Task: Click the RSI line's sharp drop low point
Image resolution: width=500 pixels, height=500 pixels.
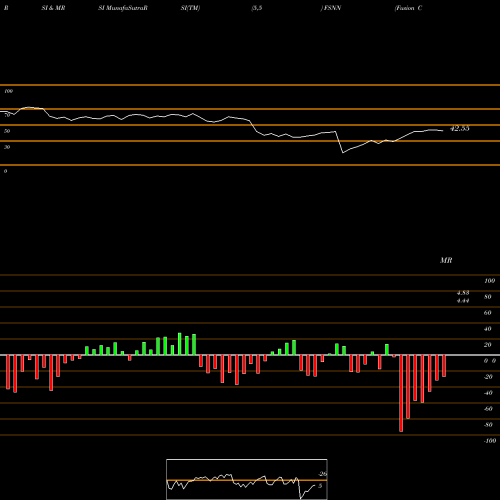Action: coord(343,152)
